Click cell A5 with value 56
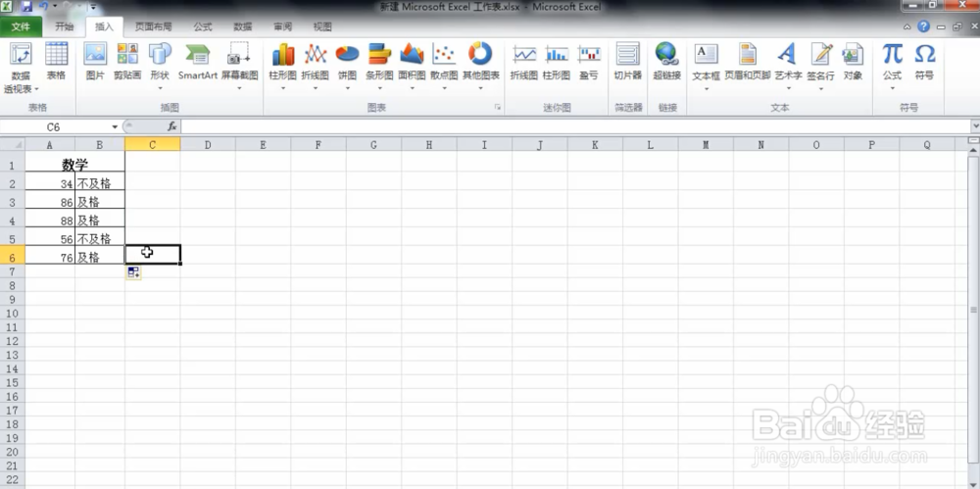This screenshot has height=489, width=980. [50, 238]
